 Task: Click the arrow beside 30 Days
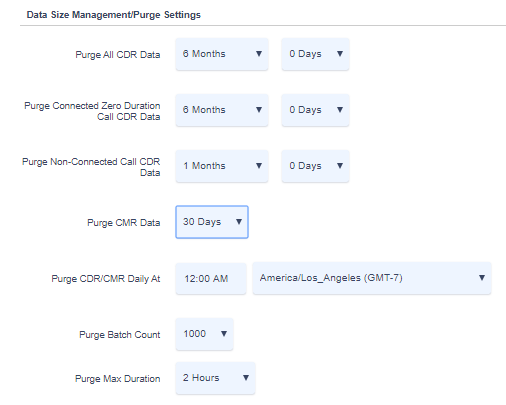[239, 222]
